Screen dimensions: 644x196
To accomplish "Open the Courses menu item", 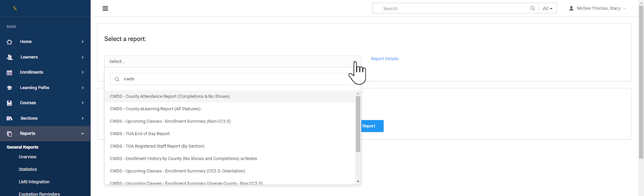I will coord(45,103).
